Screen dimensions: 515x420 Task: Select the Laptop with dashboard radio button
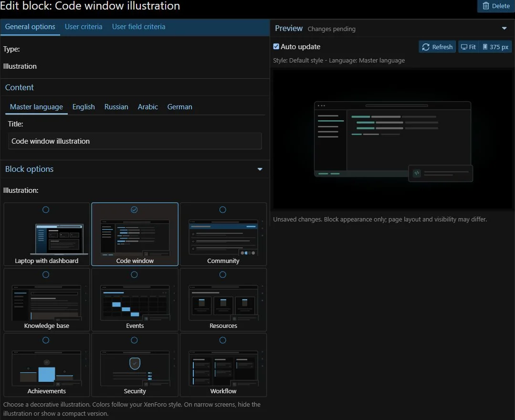(x=46, y=210)
